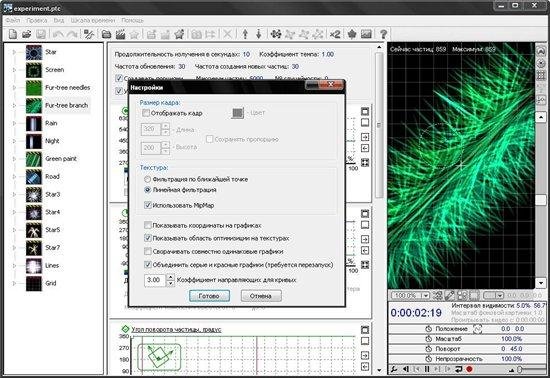Click stopwatch icon beside Непрозрачность
This screenshot has height=378, width=550.
click(428, 359)
